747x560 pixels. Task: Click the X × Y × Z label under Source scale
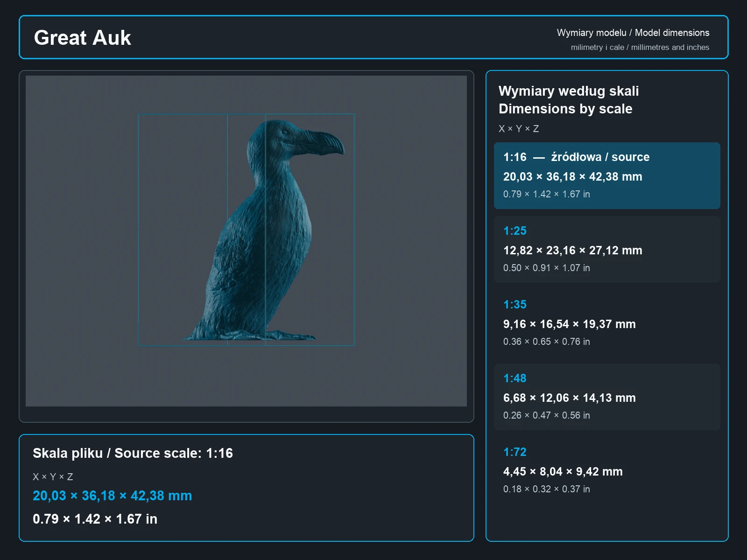tap(53, 477)
